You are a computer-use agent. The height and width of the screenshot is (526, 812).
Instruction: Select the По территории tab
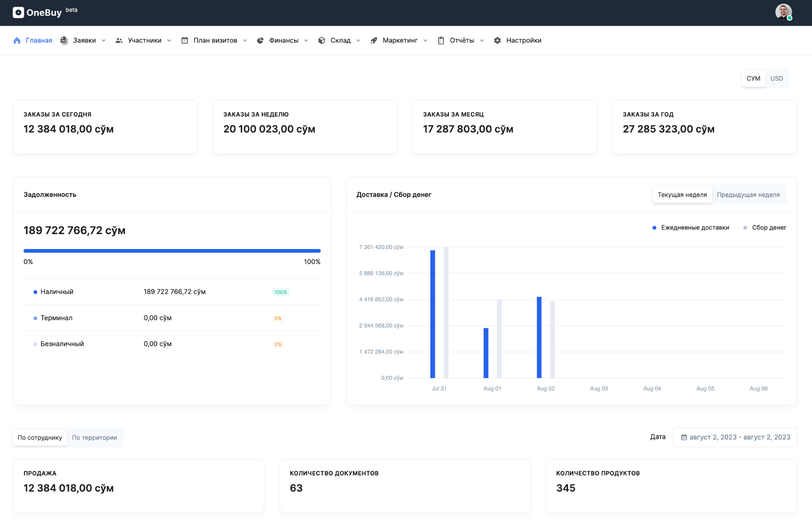(94, 438)
